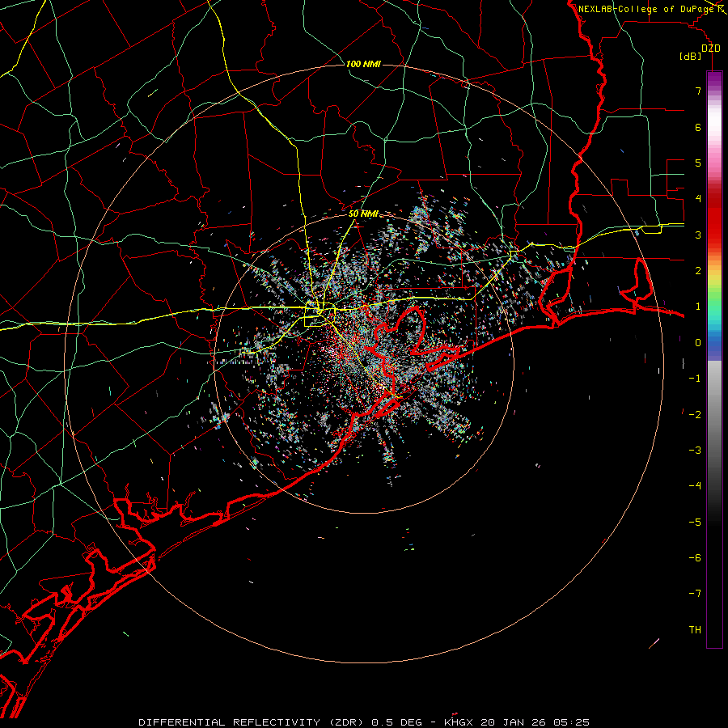Screen dimensions: 728x728
Task: Click the "2" tick label on the scale
Action: (x=698, y=271)
